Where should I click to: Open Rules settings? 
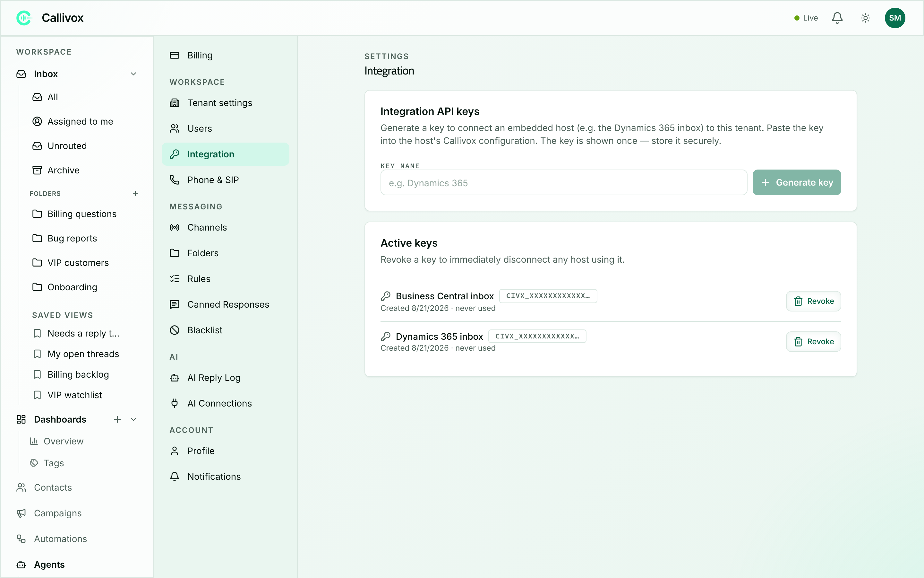click(225, 279)
